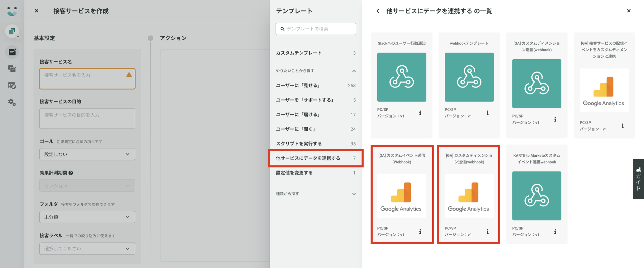This screenshot has height=268, width=644.
Task: Select カスタムテンプレート category
Action: tap(316, 53)
